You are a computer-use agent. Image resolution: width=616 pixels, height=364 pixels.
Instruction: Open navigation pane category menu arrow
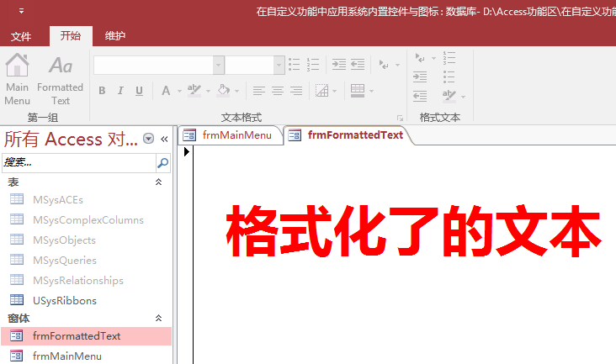pos(148,139)
